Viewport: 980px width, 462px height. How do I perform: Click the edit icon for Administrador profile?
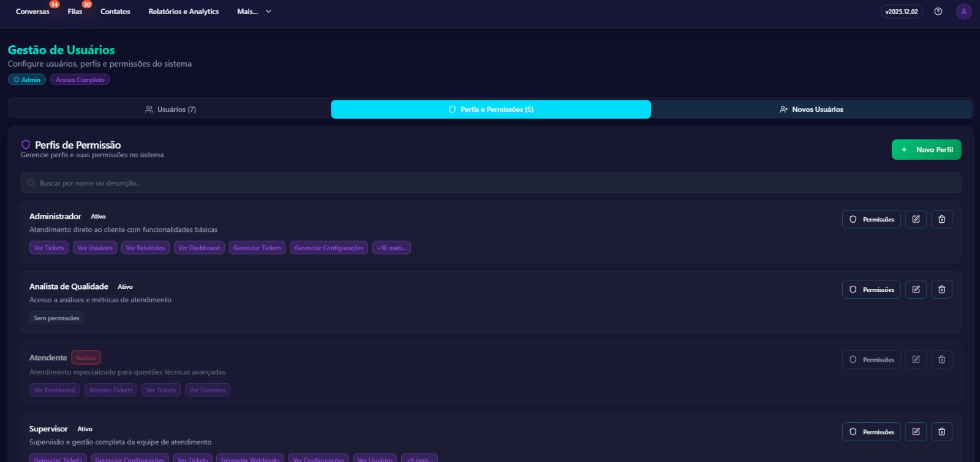coord(916,219)
